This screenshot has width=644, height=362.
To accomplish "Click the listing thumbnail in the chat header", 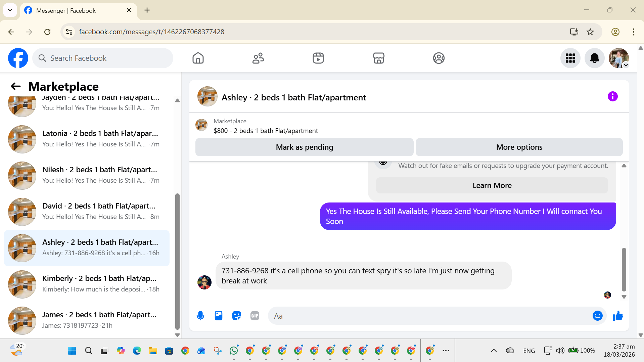I will (207, 97).
